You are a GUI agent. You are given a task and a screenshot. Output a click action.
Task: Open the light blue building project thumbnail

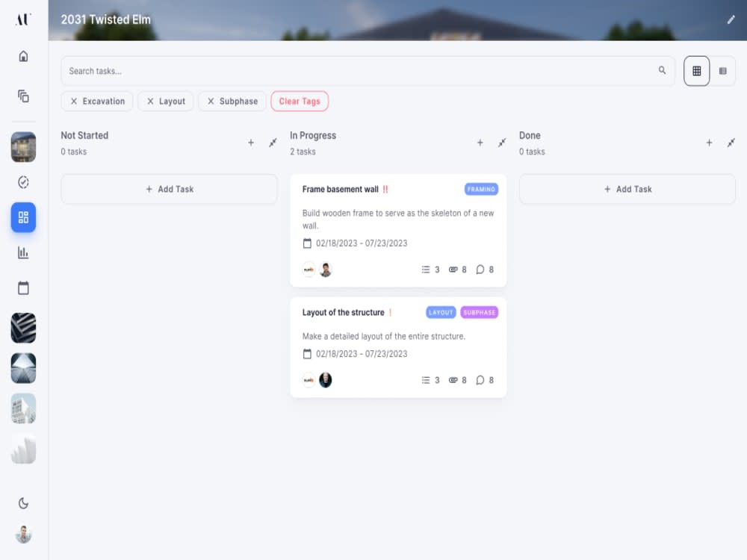(23, 408)
